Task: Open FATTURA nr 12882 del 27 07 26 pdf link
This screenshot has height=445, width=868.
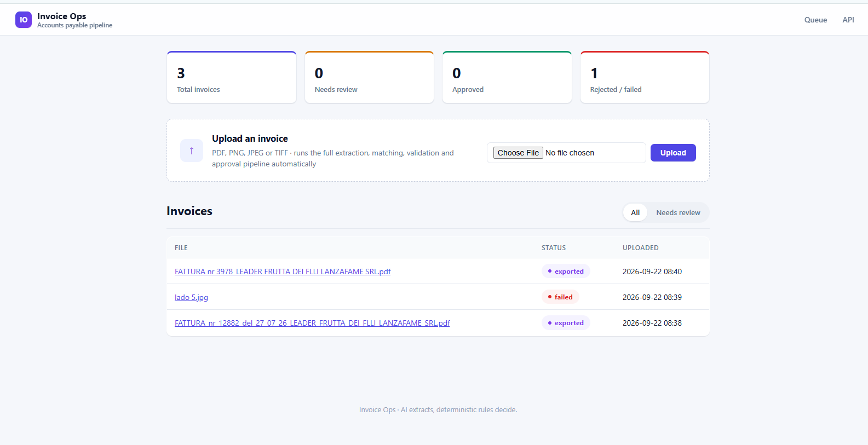Action: (x=312, y=323)
